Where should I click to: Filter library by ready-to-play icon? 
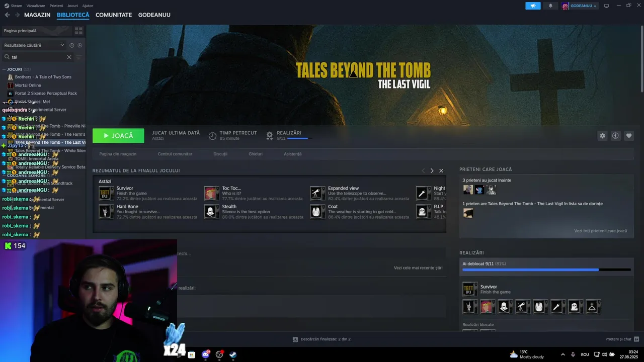[x=79, y=45]
